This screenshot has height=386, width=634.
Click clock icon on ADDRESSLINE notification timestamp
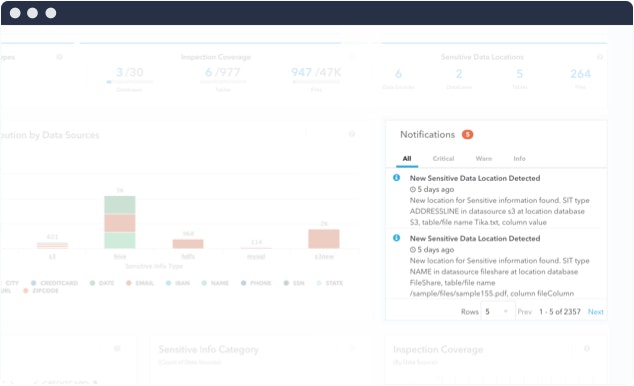(413, 189)
